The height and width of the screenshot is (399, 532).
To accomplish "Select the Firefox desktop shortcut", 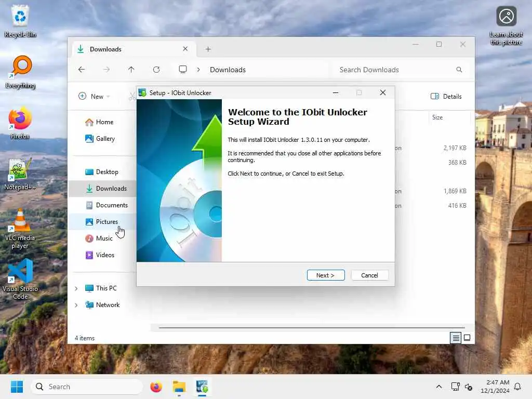I will [x=20, y=123].
